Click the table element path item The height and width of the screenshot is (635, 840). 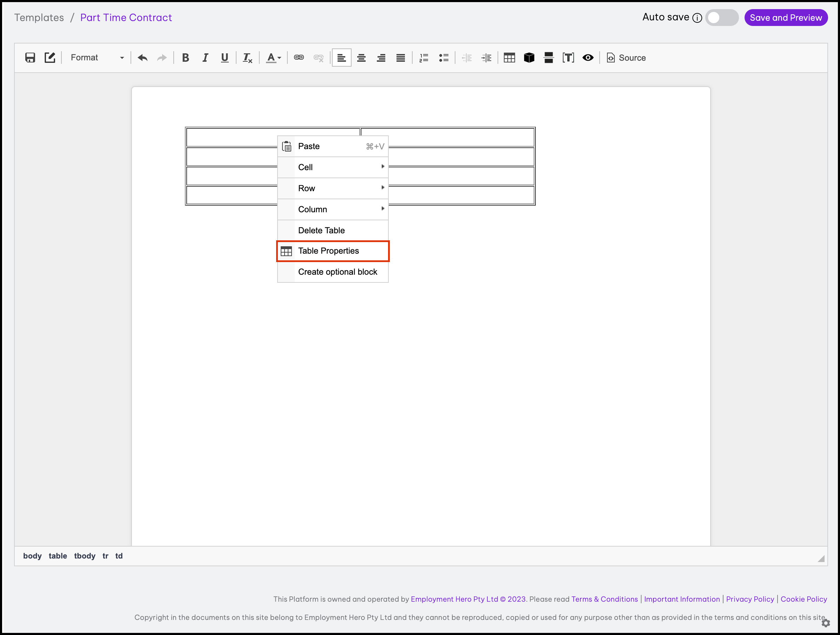click(x=58, y=556)
